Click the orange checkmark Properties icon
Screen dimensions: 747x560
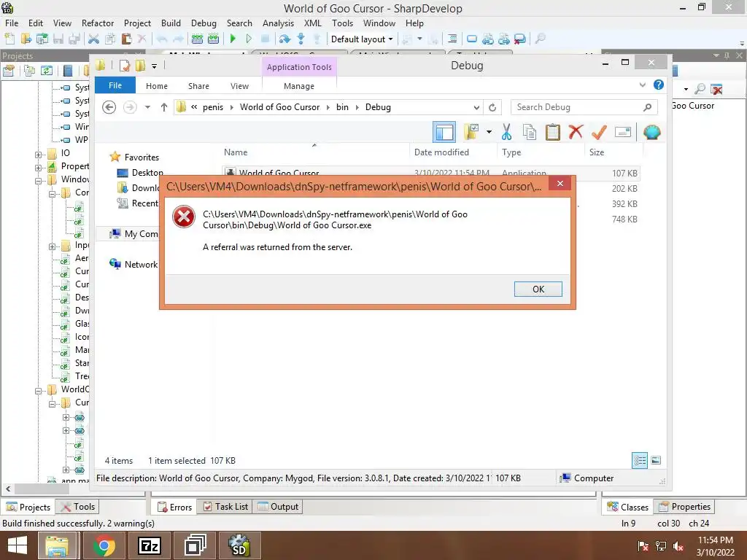pyautogui.click(x=599, y=132)
